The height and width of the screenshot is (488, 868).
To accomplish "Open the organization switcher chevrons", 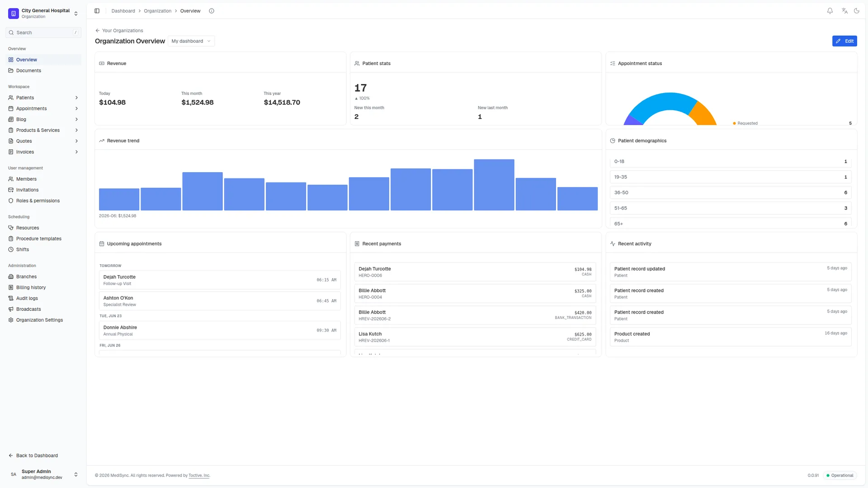I will (76, 14).
